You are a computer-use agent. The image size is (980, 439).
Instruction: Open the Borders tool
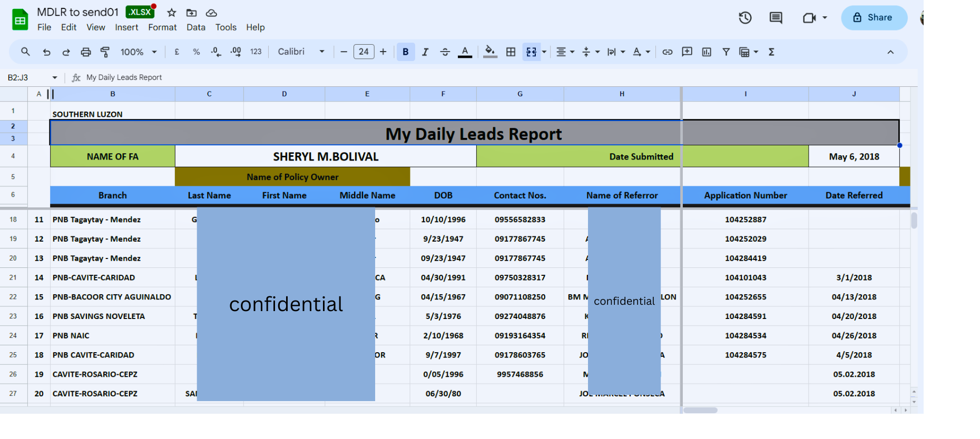(x=511, y=52)
